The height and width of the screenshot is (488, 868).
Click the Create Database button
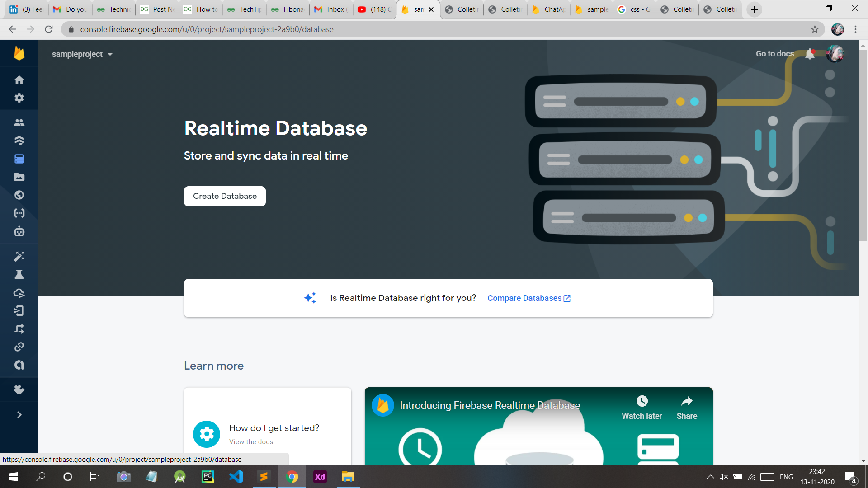click(x=225, y=196)
